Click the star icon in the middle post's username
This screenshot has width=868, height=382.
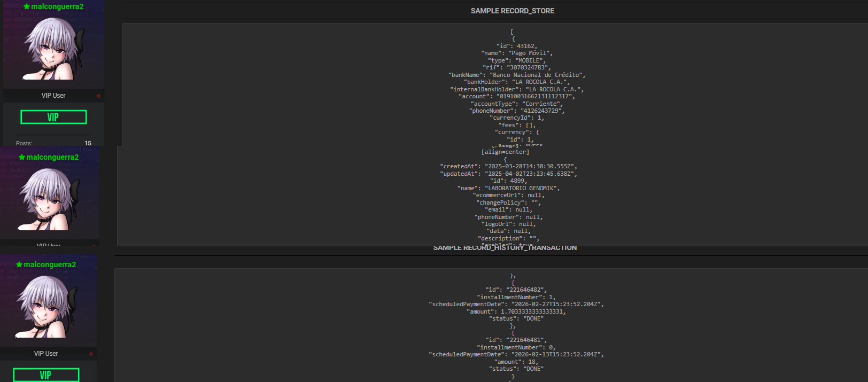click(22, 158)
